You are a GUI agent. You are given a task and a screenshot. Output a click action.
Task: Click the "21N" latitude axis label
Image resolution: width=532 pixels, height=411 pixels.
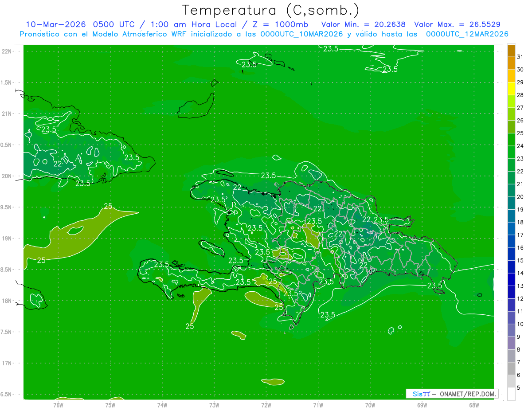point(6,114)
